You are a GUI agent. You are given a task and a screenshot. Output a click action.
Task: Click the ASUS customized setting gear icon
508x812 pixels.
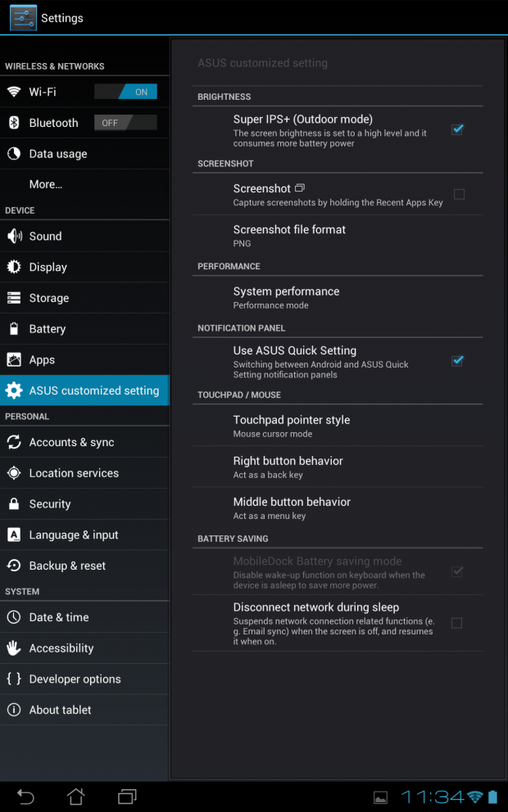tap(15, 390)
